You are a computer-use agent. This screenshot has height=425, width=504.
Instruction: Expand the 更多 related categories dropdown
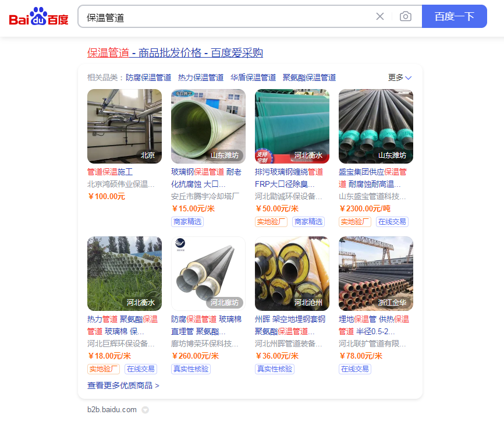(x=399, y=77)
